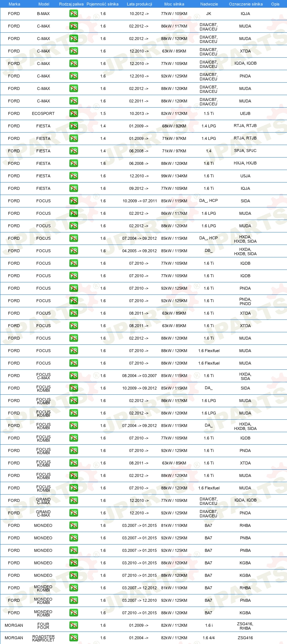Screen dimensions: 287x644
Task: Click the 1.5 engine capacity cell
Action: coord(103,114)
